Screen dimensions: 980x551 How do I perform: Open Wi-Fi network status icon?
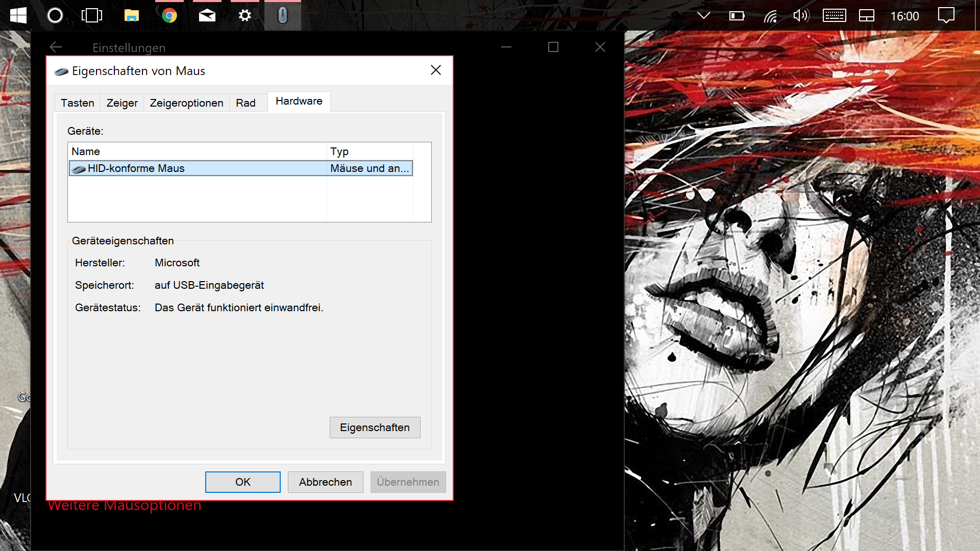click(x=770, y=16)
